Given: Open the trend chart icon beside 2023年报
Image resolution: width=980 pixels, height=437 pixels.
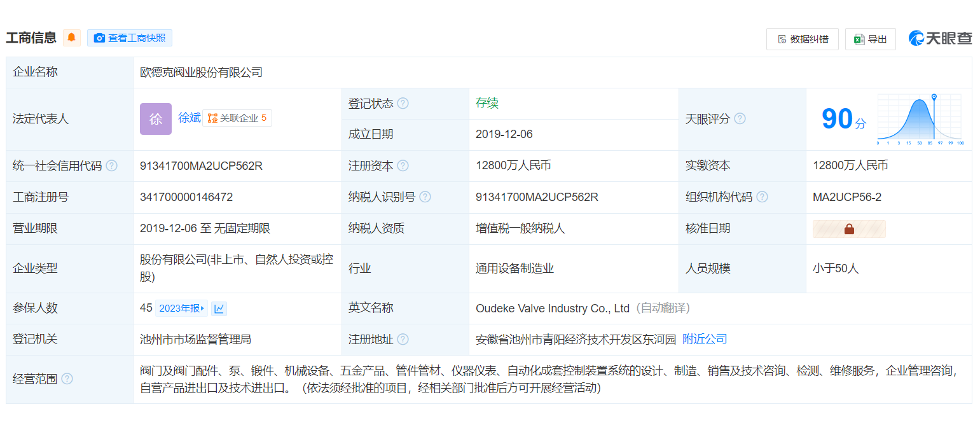Looking at the screenshot, I should tap(219, 309).
